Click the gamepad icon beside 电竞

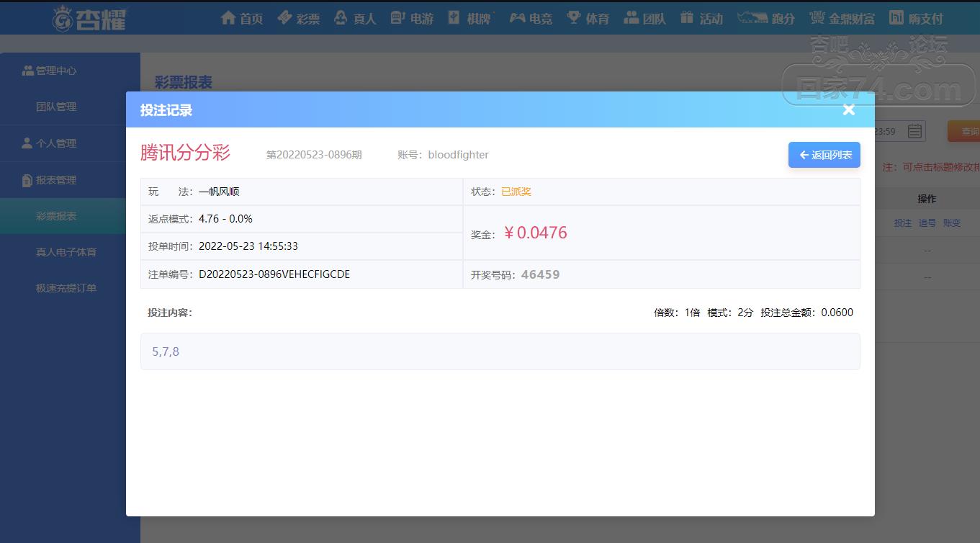coord(517,17)
